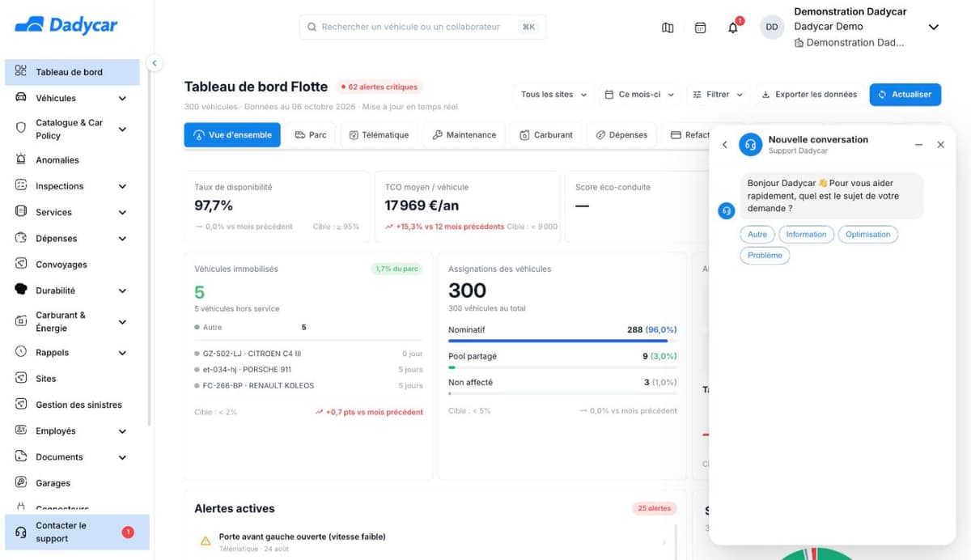Open the Tous les sites dropdown

tap(553, 95)
